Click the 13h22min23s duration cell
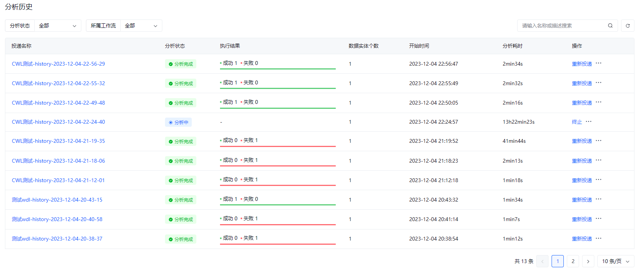644x273 pixels. click(518, 122)
